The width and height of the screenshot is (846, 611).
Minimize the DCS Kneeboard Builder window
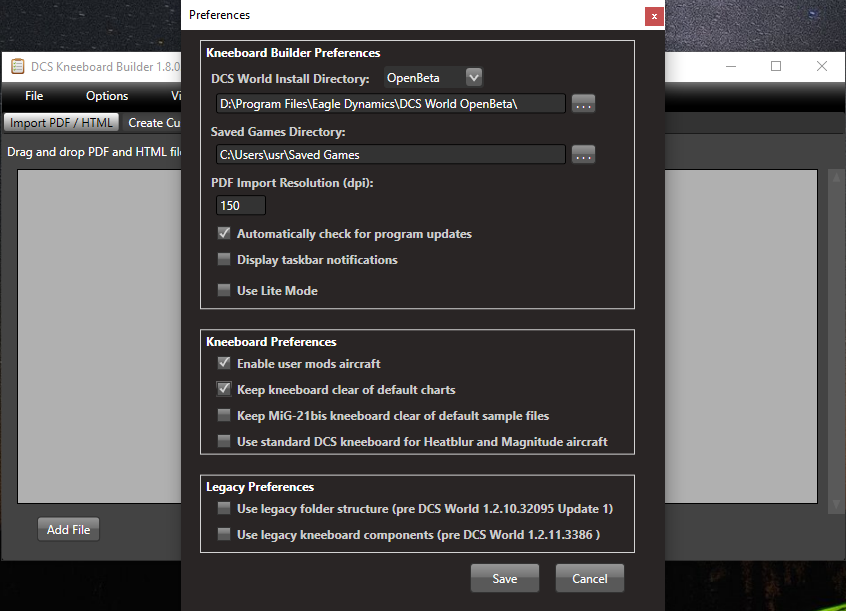[x=731, y=66]
